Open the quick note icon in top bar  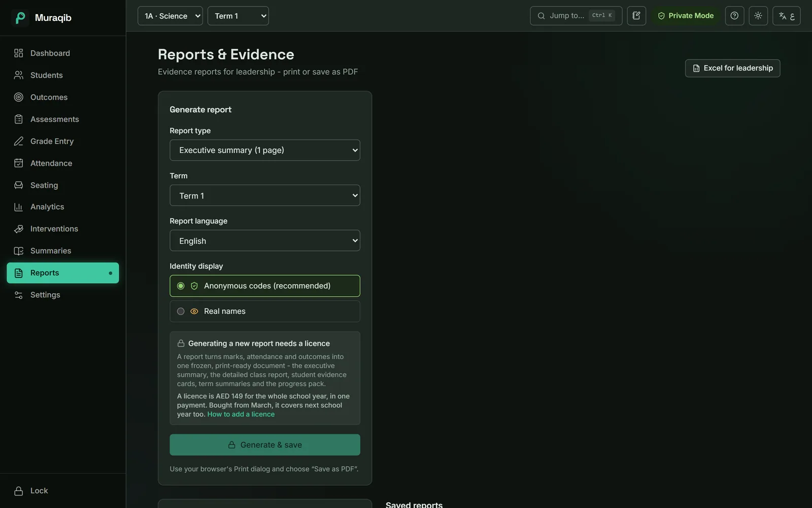[x=636, y=16]
